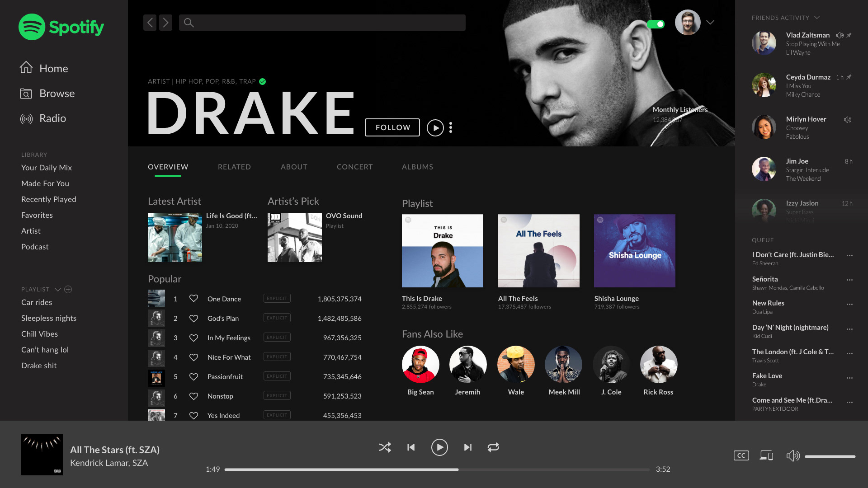
Task: Open Meek Mill artist avatar
Action: click(x=563, y=364)
